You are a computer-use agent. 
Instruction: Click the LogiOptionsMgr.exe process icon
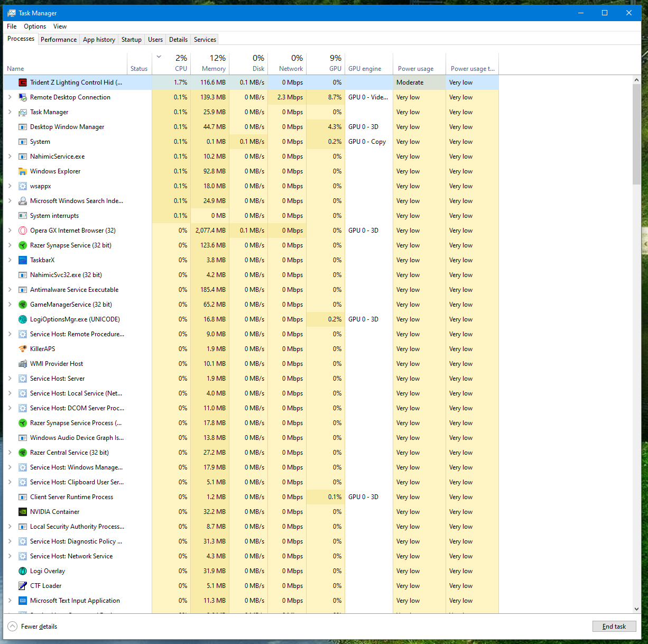23,319
